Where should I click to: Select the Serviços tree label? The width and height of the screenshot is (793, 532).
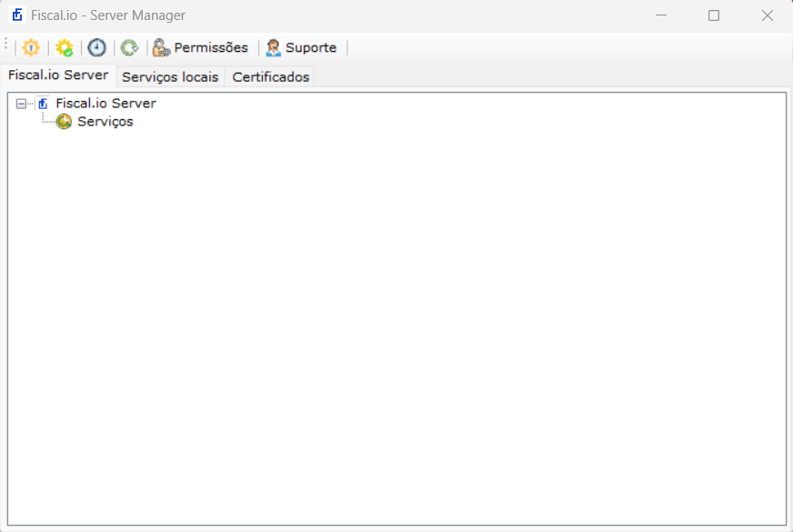[105, 122]
